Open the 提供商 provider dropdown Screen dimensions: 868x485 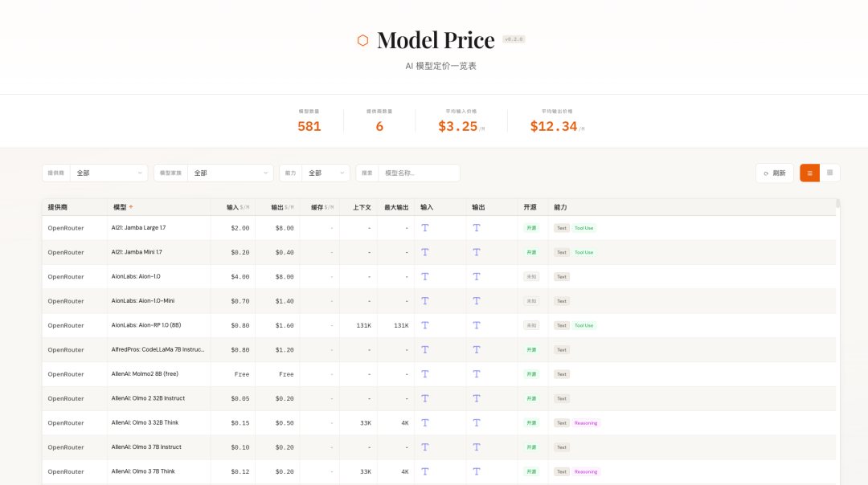coord(108,173)
